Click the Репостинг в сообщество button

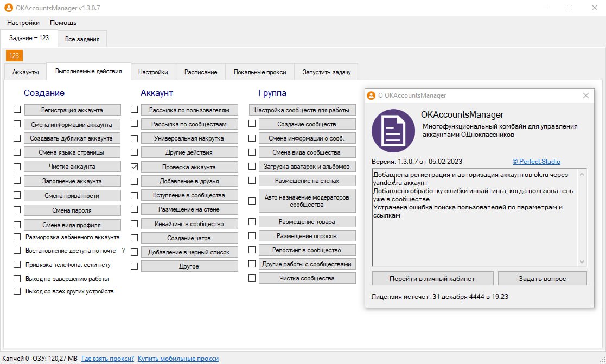click(x=307, y=250)
